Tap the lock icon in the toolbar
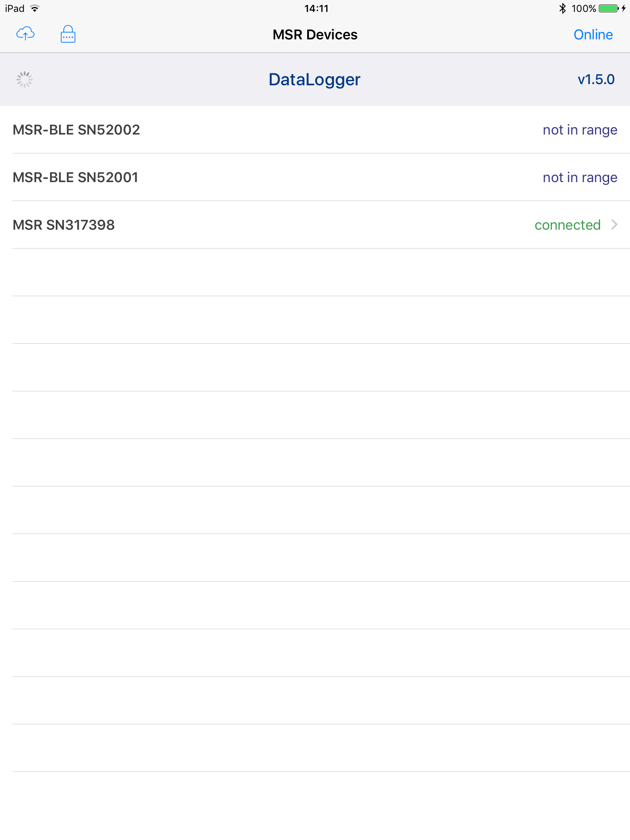630x840 pixels. (68, 34)
